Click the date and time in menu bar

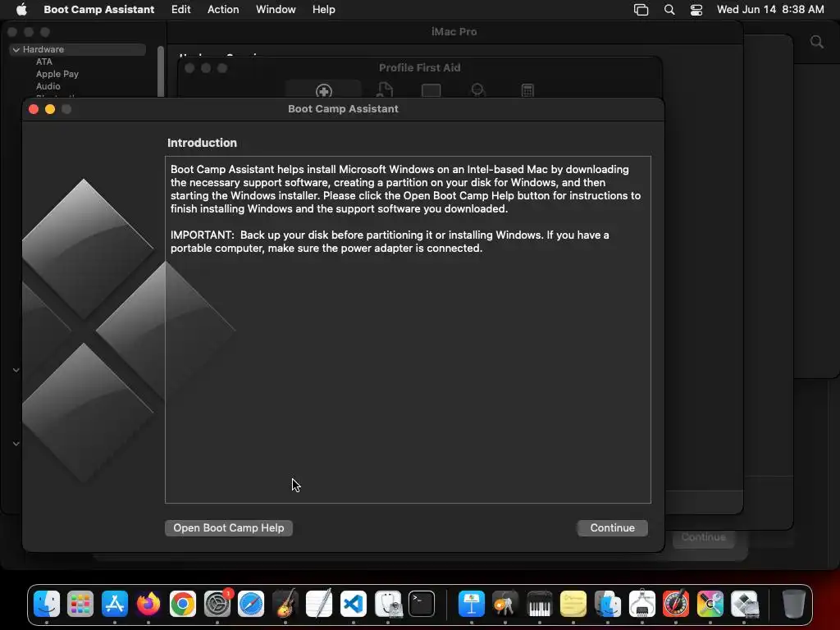[770, 9]
